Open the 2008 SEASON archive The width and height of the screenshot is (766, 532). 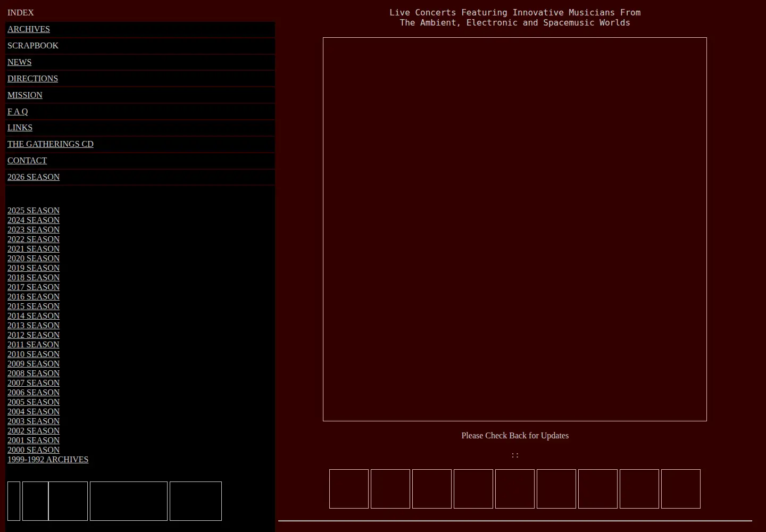pos(34,373)
